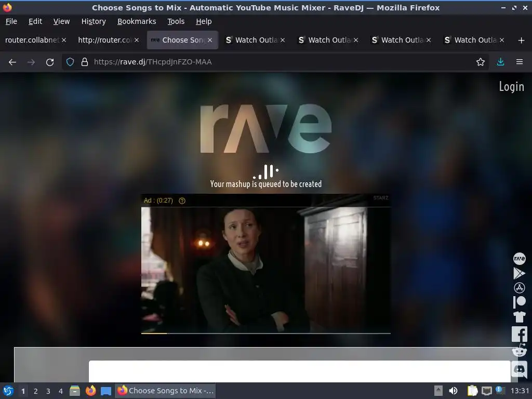Image resolution: width=532 pixels, height=399 pixels.
Task: Go forward to the next page
Action: 31,62
